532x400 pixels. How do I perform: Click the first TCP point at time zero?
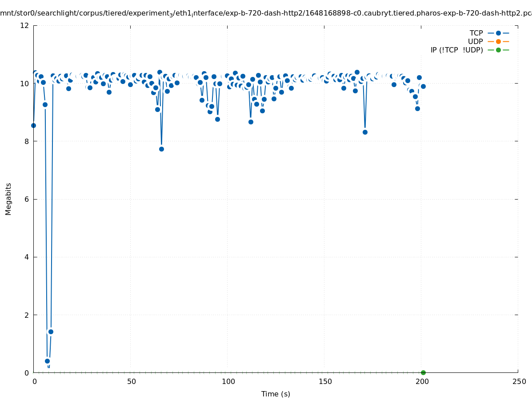[33, 125]
